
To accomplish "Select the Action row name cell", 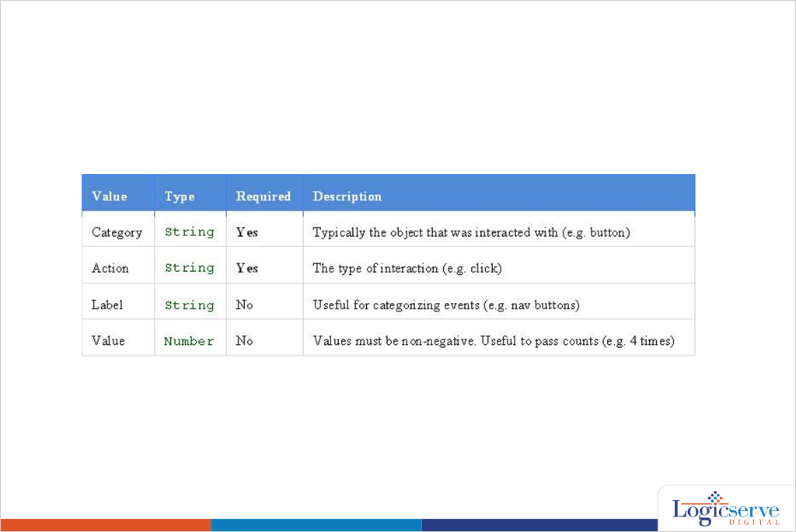I will pyautogui.click(x=110, y=268).
